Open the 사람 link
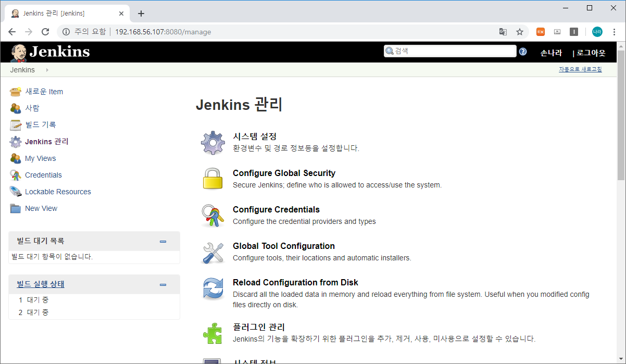This screenshot has height=364, width=626. point(32,108)
